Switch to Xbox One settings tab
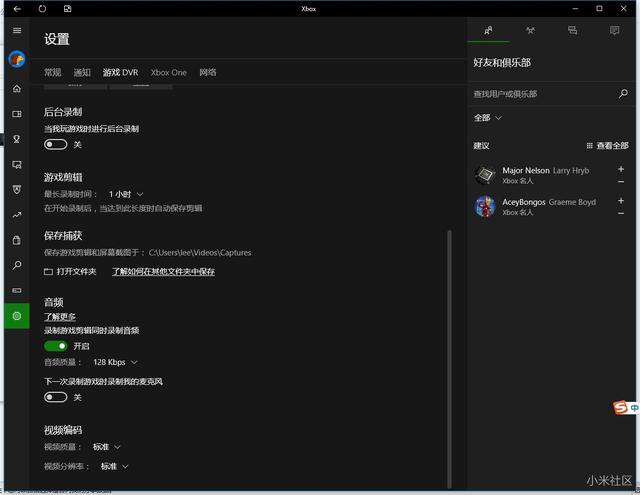 click(x=169, y=72)
